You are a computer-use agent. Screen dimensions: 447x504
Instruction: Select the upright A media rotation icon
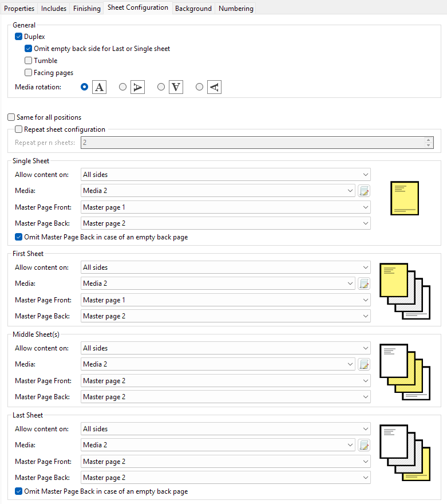(x=100, y=87)
